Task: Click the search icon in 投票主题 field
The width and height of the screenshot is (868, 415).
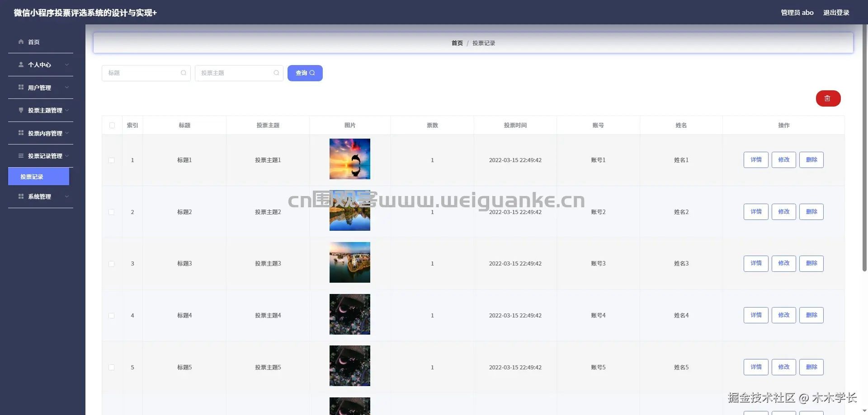Action: point(276,73)
